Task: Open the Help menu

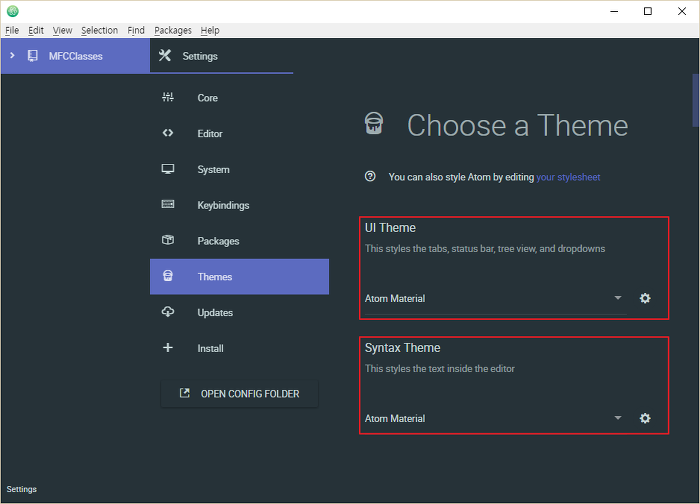Action: click(x=210, y=30)
